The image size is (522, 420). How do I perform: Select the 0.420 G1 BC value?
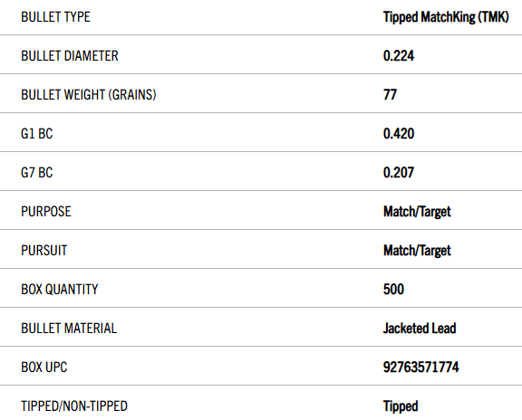click(x=399, y=134)
